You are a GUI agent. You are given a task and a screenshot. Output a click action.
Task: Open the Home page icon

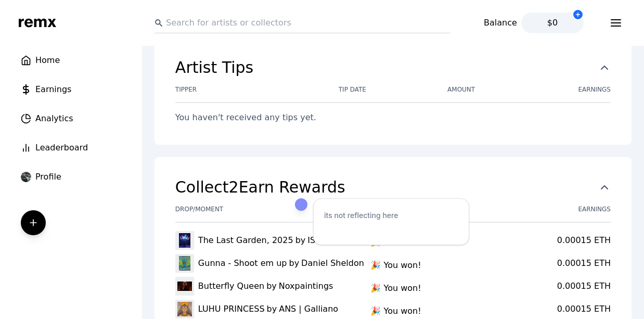coord(26,60)
